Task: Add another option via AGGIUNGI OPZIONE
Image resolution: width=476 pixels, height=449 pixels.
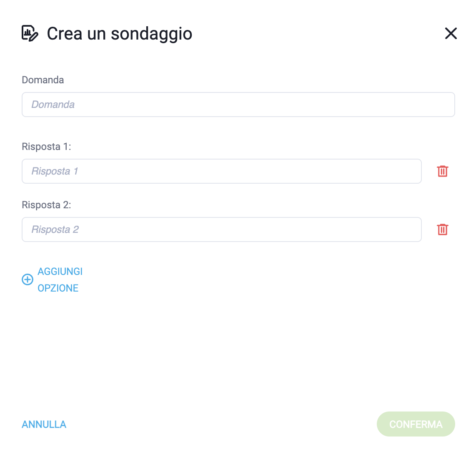Action: point(52,279)
